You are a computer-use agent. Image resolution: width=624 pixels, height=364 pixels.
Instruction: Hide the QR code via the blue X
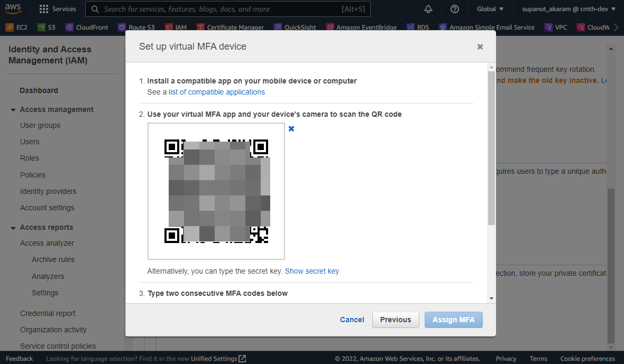[x=291, y=128]
